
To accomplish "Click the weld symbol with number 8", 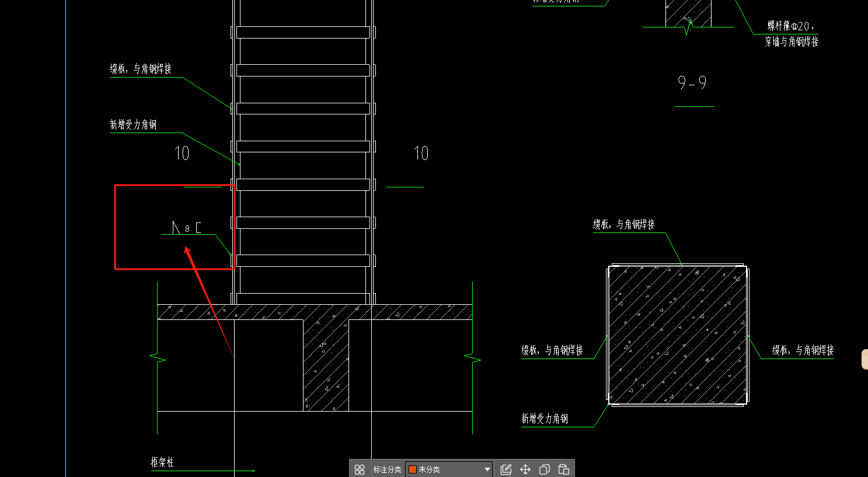I will (187, 228).
